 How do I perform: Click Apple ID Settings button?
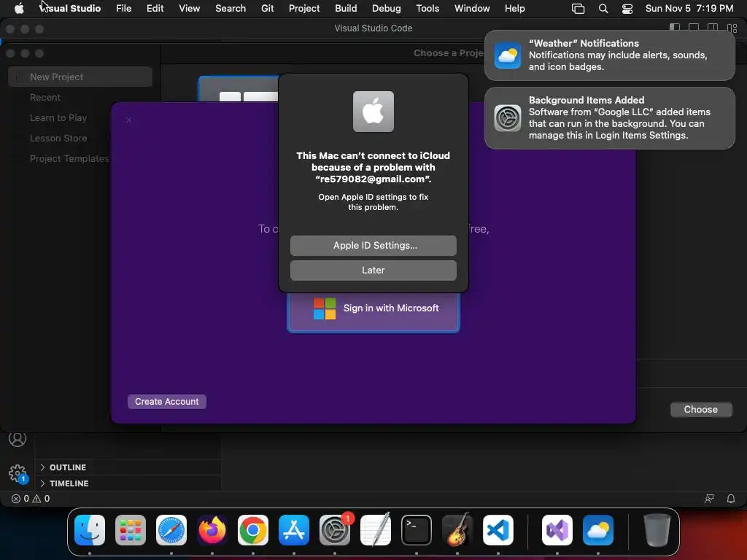pyautogui.click(x=373, y=245)
